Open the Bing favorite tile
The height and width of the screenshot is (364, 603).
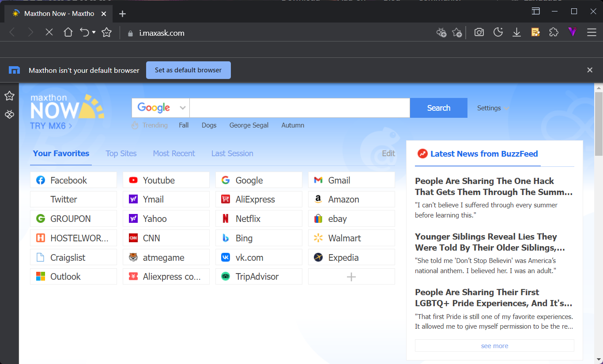(259, 238)
